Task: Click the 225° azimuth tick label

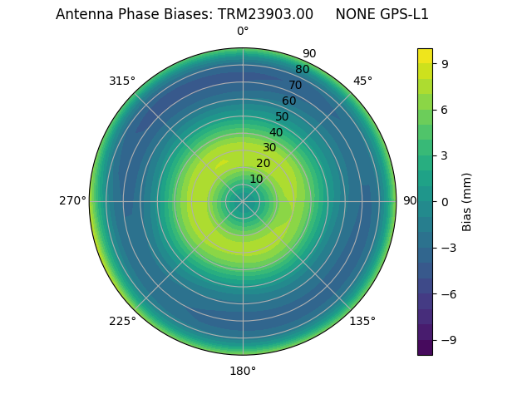Action: click(122, 321)
